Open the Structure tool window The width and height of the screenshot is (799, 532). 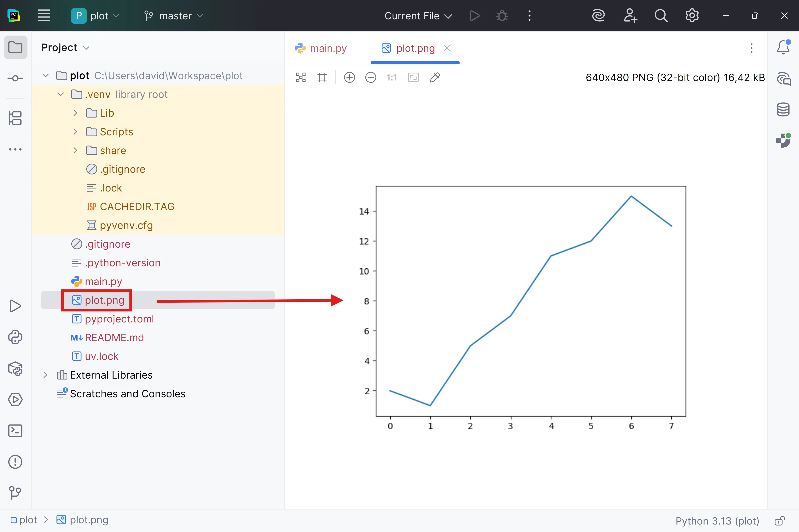15,118
